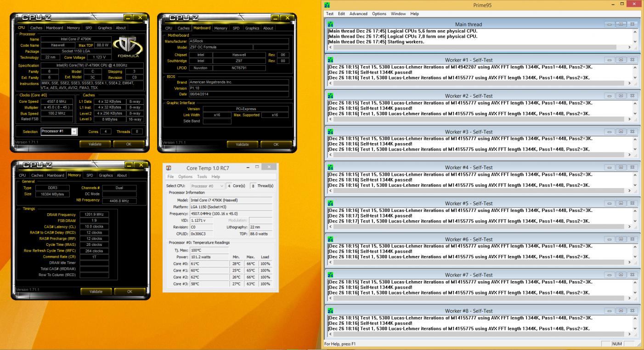Click Validate in the CPU-Z CPU window
The width and height of the screenshot is (644, 350).
95,144
